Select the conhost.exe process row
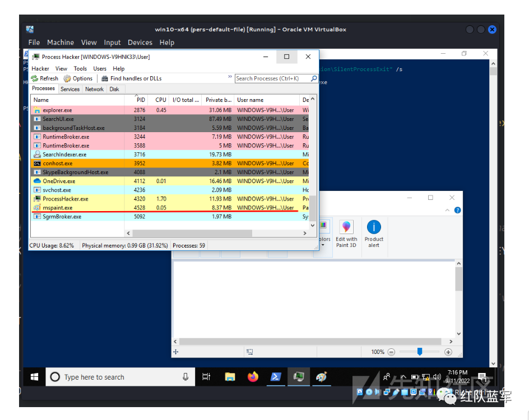529x420 pixels. click(x=170, y=164)
